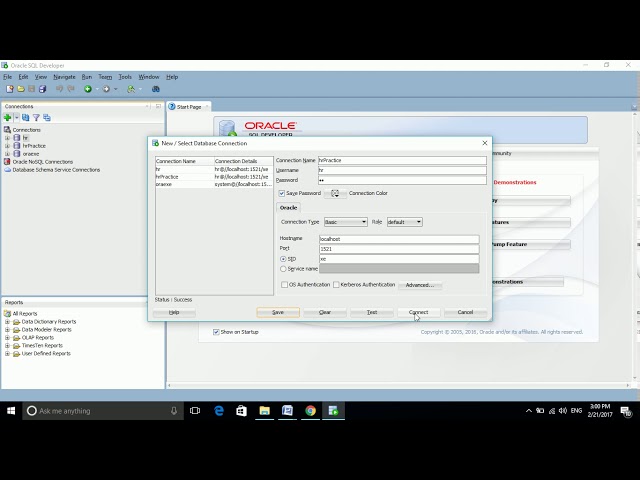
Task: Expand the oraexe connection node
Action: click(7, 154)
